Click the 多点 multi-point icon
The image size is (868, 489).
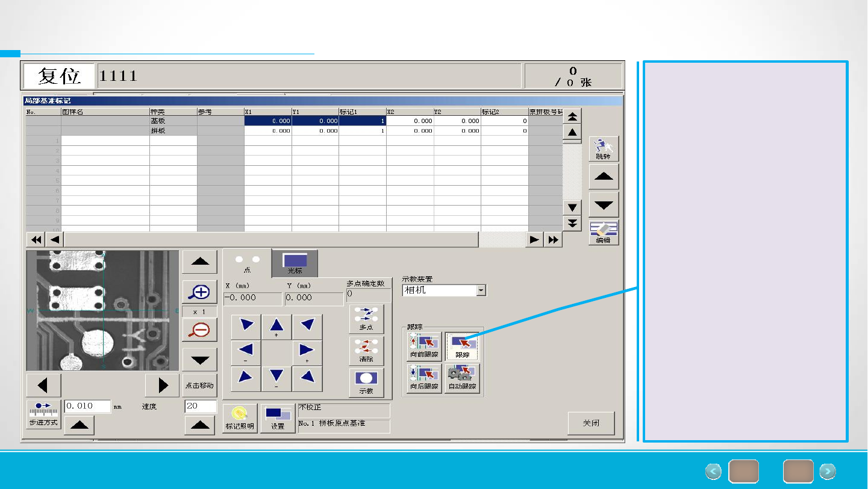coord(366,319)
